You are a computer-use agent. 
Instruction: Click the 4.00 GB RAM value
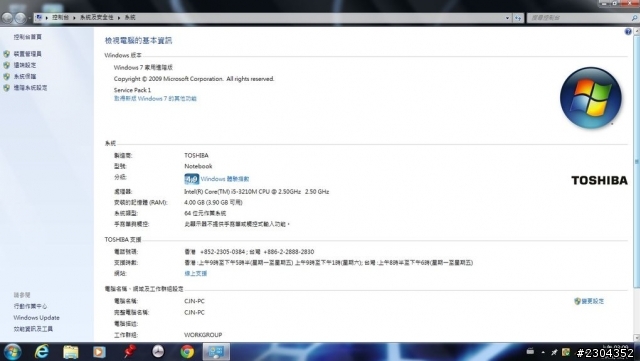tap(213, 203)
